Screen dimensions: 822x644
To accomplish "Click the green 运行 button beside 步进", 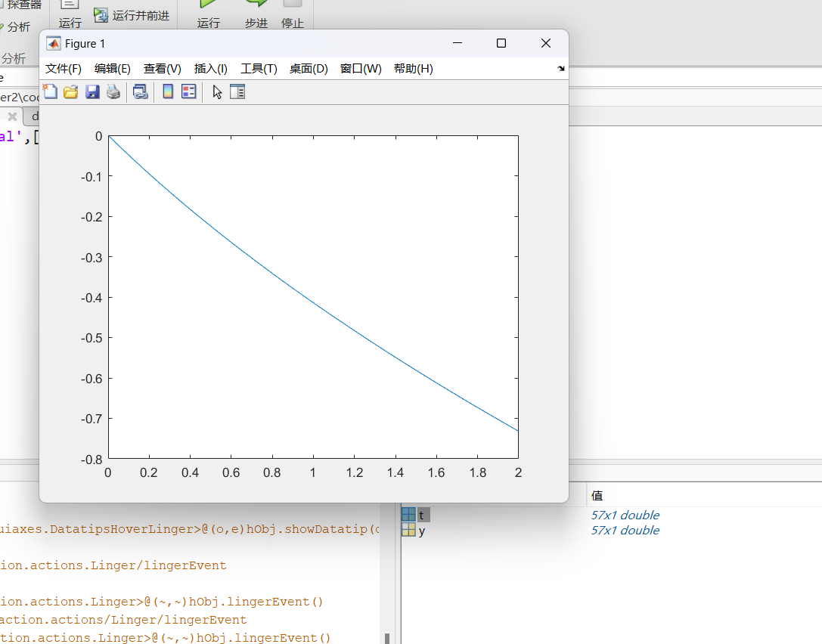I will 208,14.
